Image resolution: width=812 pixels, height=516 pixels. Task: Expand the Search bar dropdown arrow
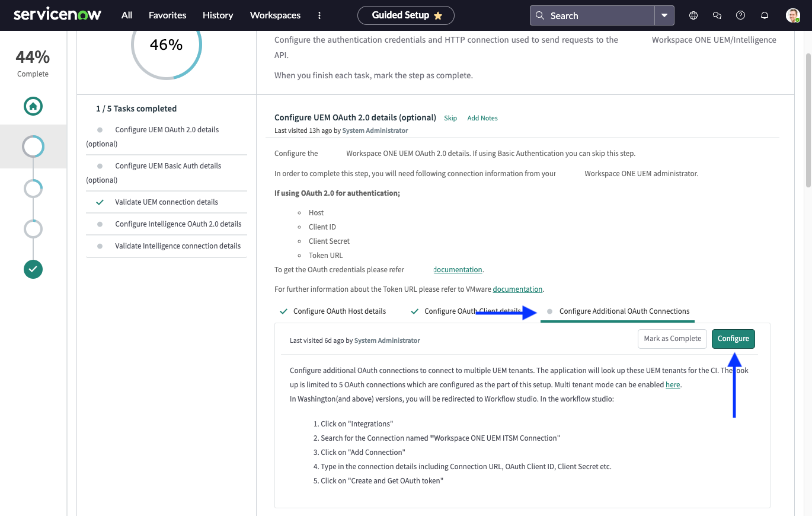pyautogui.click(x=664, y=15)
